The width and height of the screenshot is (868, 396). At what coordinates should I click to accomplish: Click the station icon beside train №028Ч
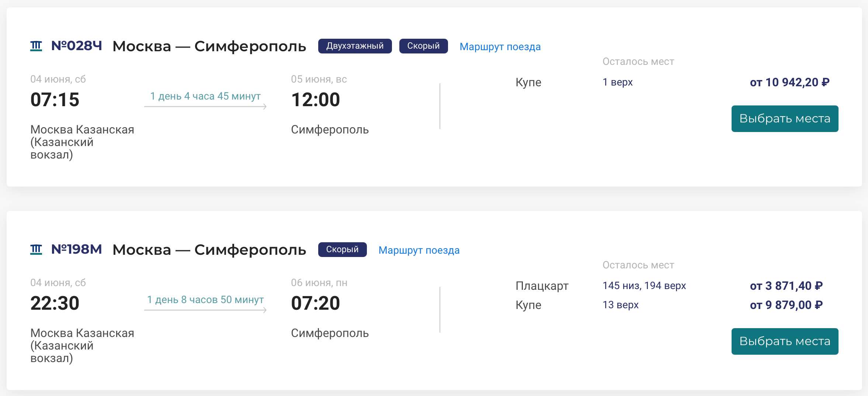(36, 46)
